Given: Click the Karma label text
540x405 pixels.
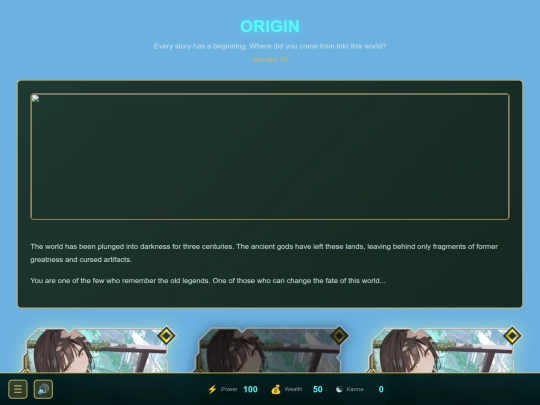Looking at the screenshot, I should pos(355,389).
